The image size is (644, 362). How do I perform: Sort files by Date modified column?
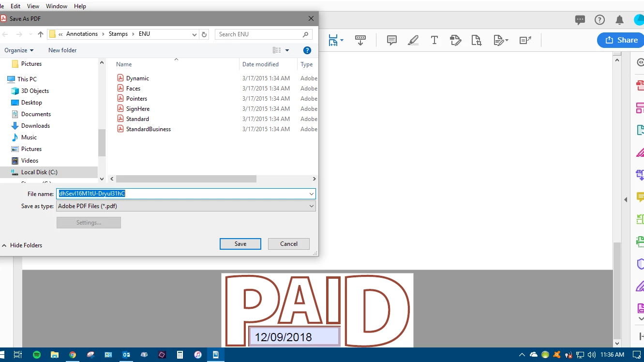(260, 64)
